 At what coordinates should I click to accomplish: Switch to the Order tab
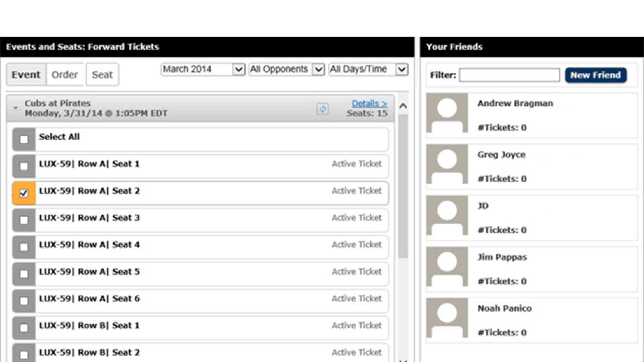point(65,75)
